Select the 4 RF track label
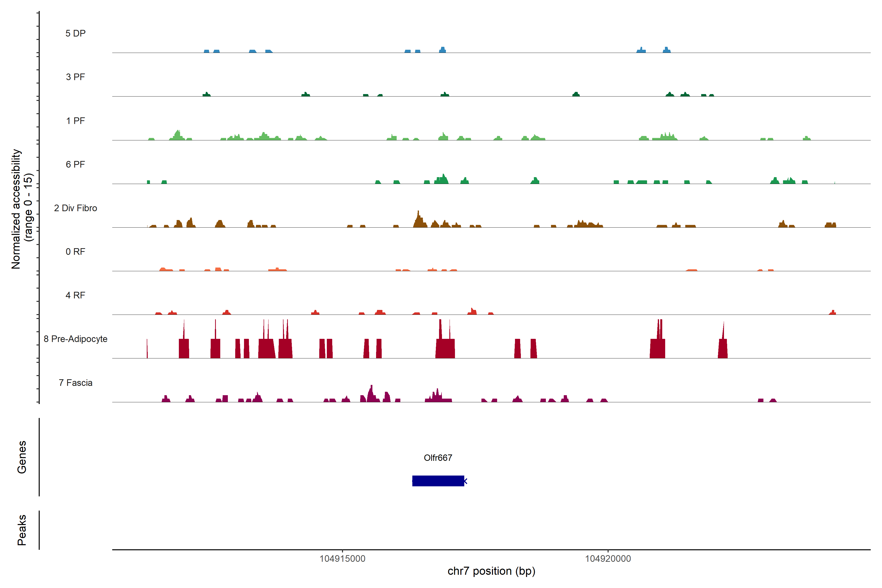The image size is (882, 588). [75, 295]
